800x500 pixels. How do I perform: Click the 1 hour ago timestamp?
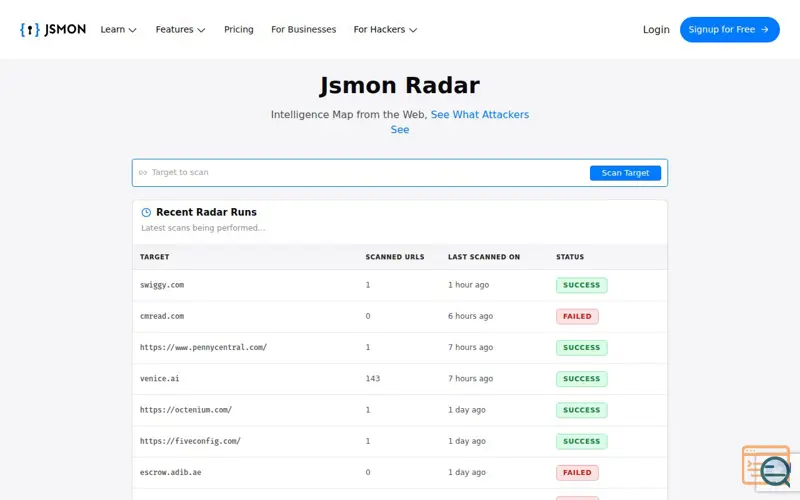(468, 285)
